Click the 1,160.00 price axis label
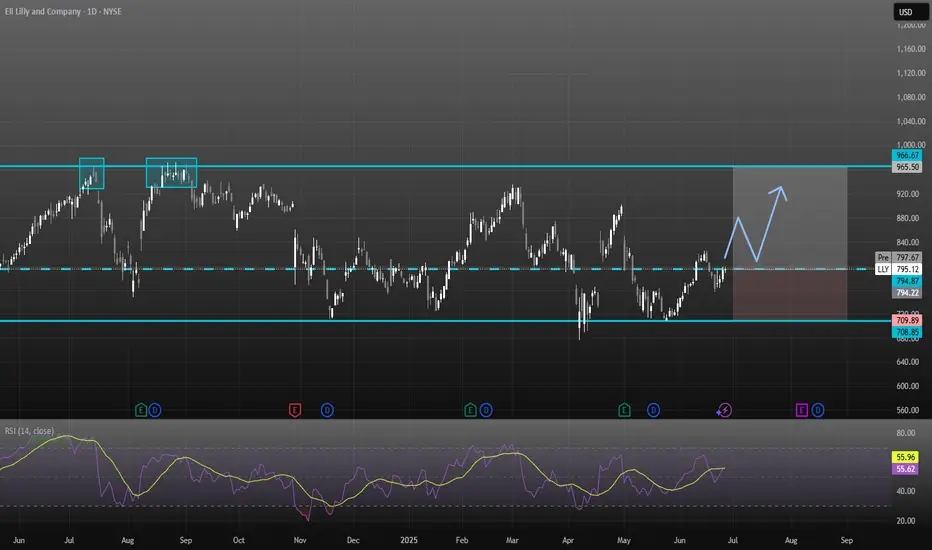 pos(911,49)
